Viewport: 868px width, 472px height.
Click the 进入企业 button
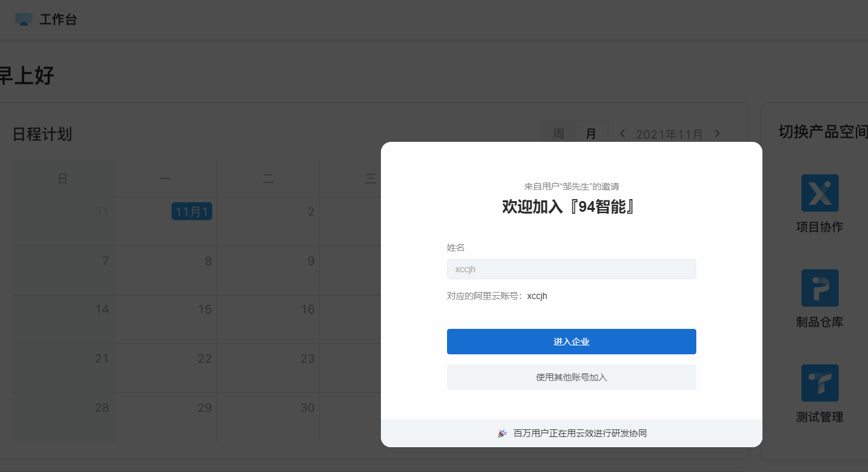pos(572,342)
